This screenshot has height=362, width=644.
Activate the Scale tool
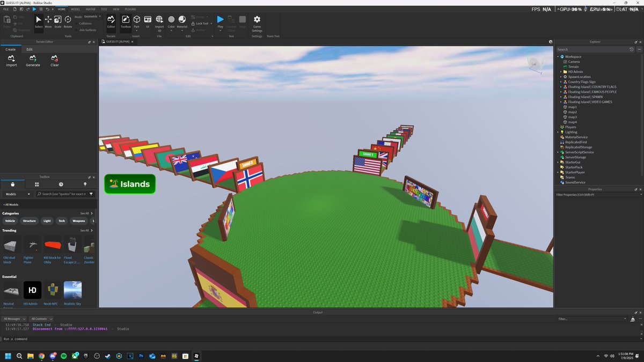point(57,21)
